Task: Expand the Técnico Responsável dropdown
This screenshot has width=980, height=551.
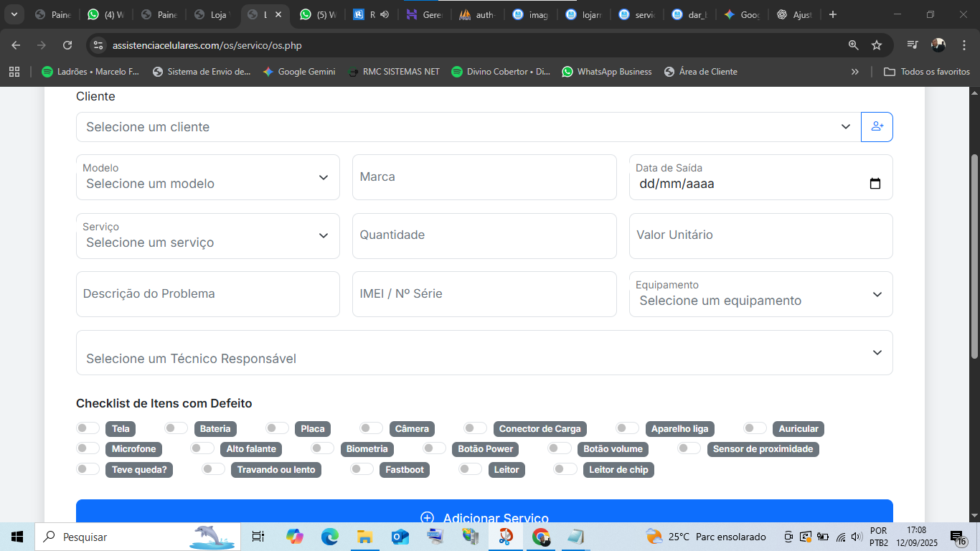Action: [484, 352]
